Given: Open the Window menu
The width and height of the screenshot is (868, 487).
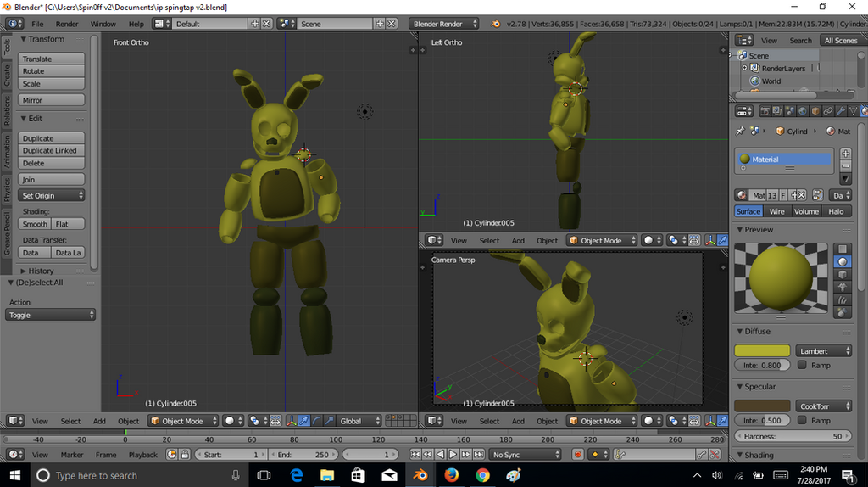Looking at the screenshot, I should pyautogui.click(x=103, y=24).
